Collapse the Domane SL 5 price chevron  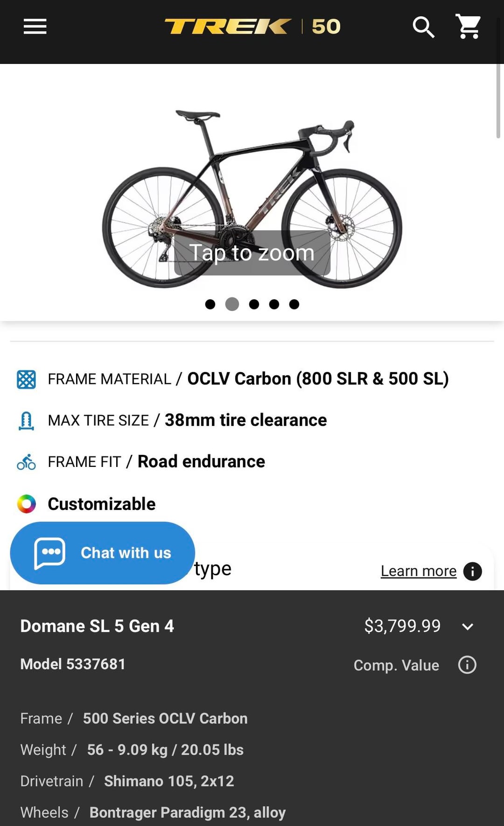pyautogui.click(x=468, y=627)
